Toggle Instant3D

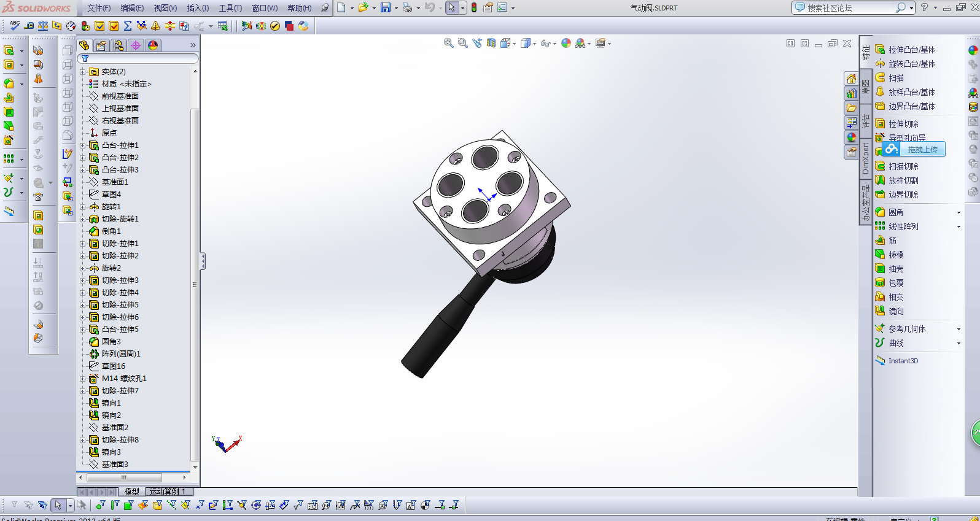point(896,361)
